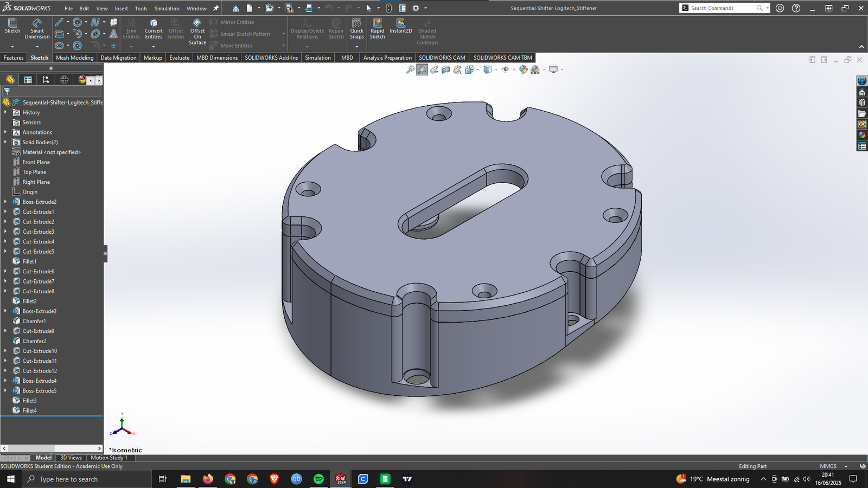Expand the Boss-Extrude2 feature node
The width and height of the screenshot is (868, 488).
5,202
